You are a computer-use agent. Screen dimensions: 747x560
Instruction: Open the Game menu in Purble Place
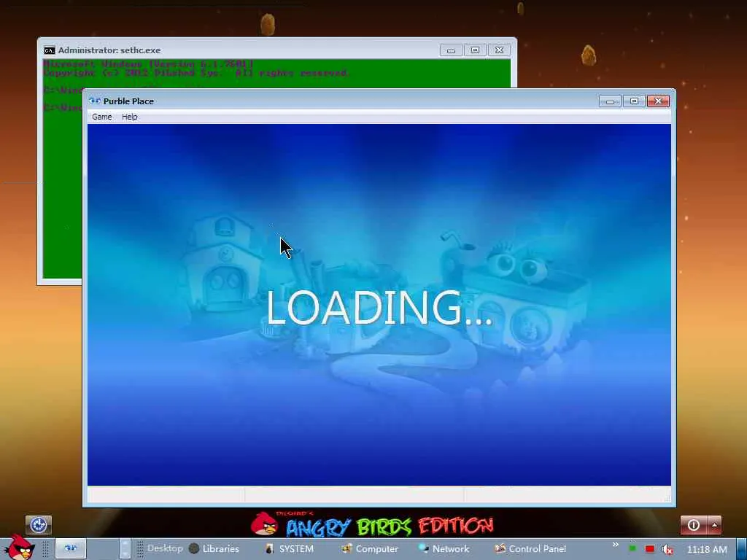(102, 117)
